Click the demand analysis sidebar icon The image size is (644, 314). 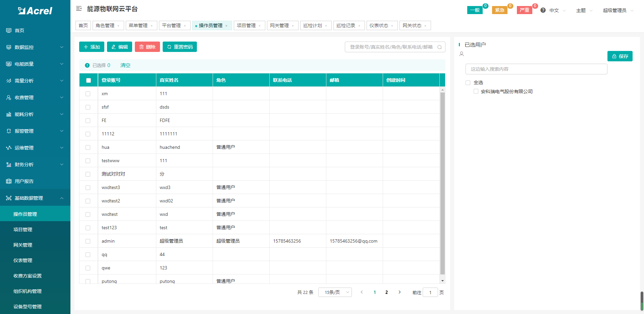tap(9, 81)
